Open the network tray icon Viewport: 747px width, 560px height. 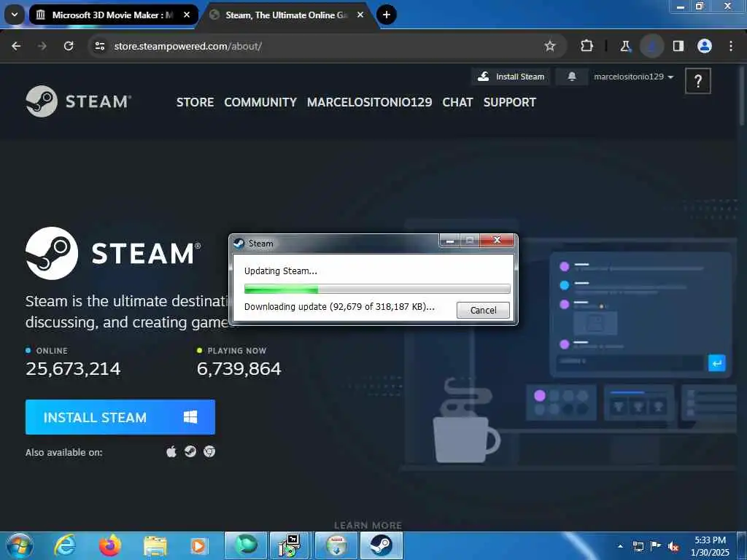tap(638, 546)
